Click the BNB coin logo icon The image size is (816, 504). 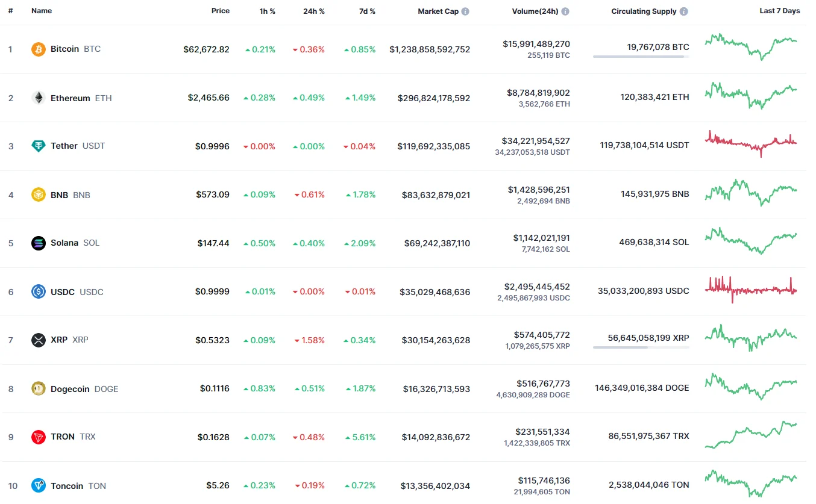(x=39, y=194)
